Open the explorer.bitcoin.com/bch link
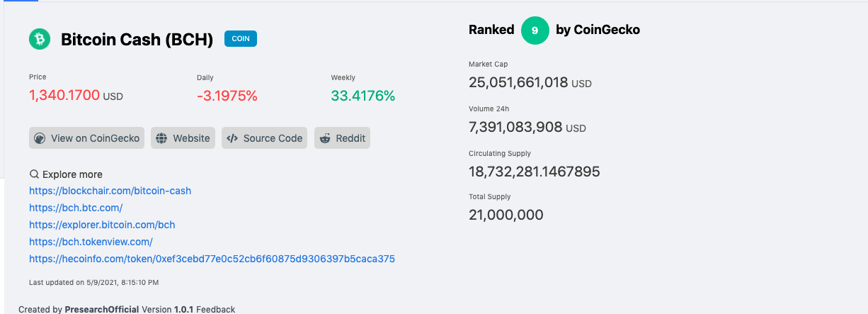This screenshot has height=314, width=868. pyautogui.click(x=102, y=225)
